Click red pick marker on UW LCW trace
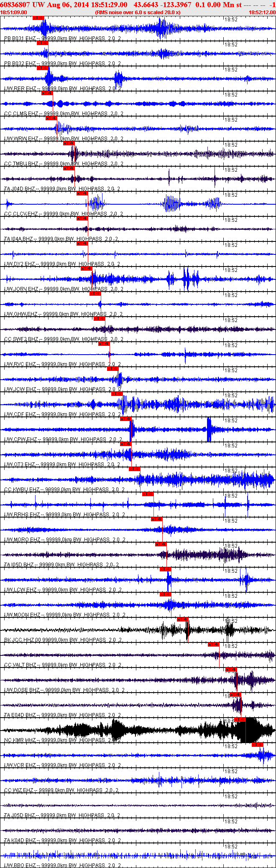This screenshot has height=868, width=276. tap(165, 569)
